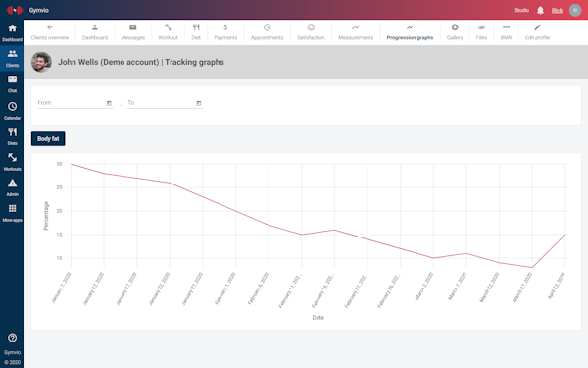Viewport: 588px width, 368px height.
Task: Open the Messages tab
Action: [x=132, y=32]
